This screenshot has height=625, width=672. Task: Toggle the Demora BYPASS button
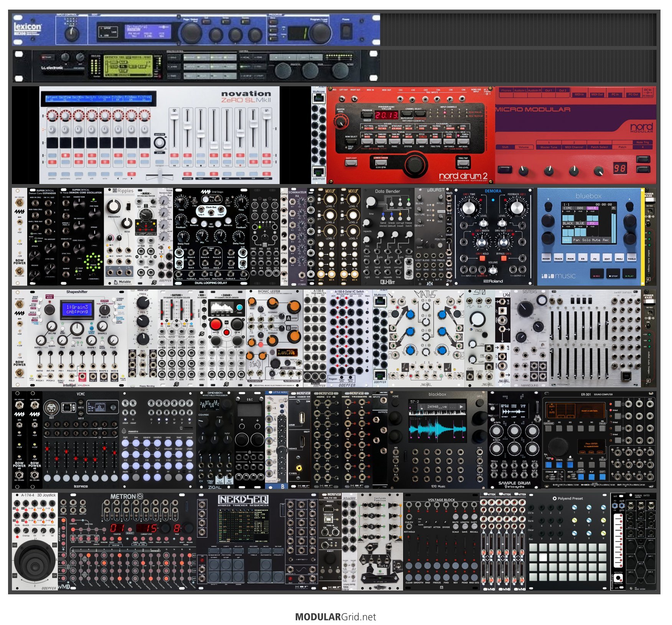click(504, 258)
